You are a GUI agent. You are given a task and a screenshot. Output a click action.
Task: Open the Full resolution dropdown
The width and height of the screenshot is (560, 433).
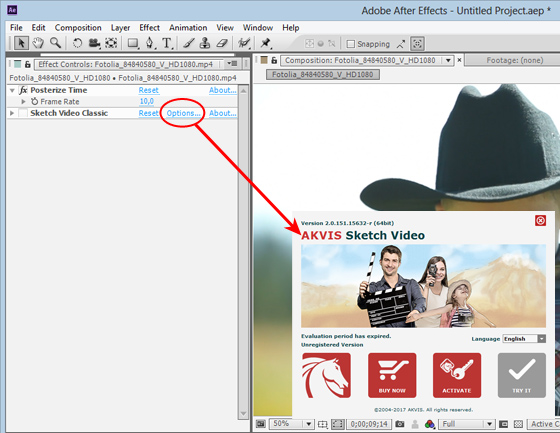point(466,424)
